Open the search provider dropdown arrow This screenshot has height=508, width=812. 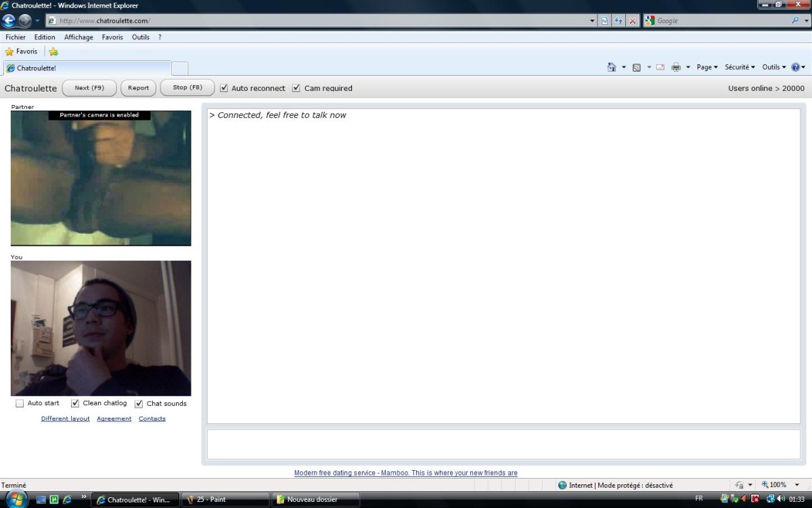(x=805, y=21)
